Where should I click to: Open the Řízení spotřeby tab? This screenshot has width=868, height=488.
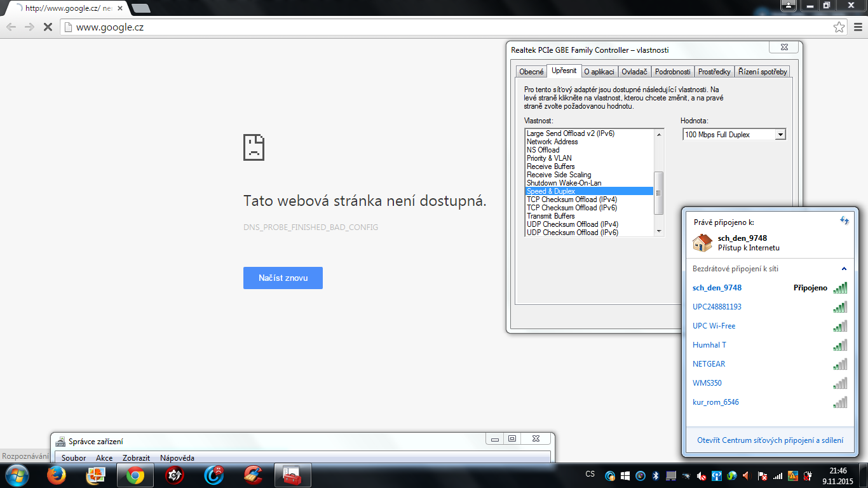763,72
